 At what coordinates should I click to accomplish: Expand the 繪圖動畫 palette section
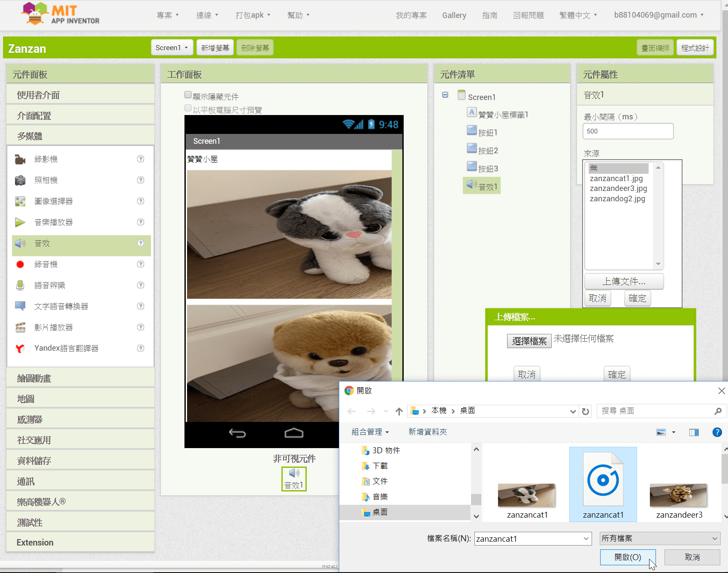81,378
